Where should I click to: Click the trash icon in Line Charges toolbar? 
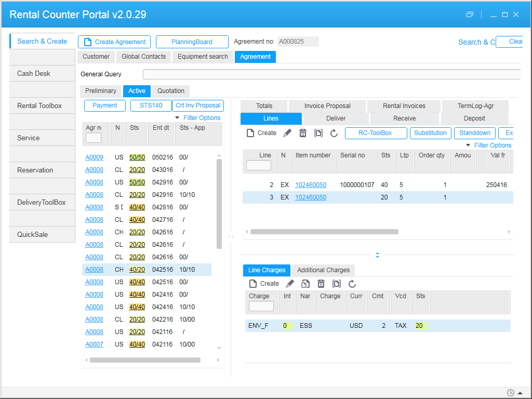[x=321, y=284]
